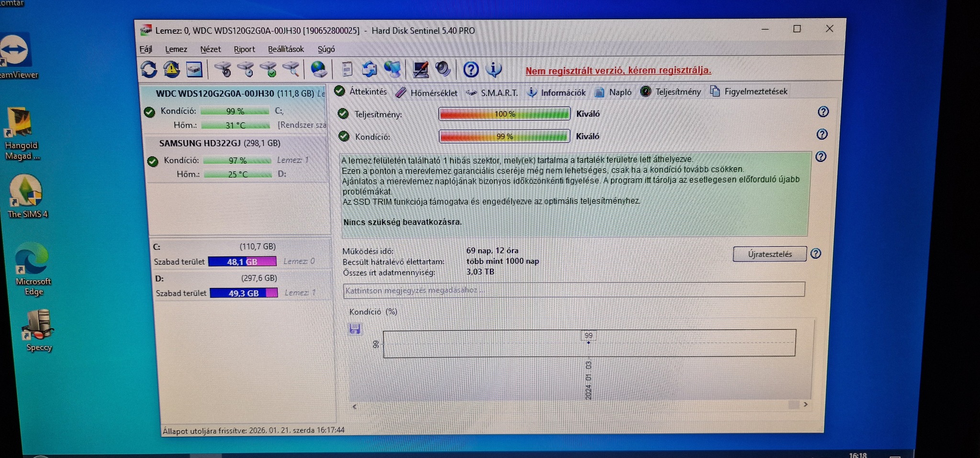Click the framed hard disk toolbar icon
The width and height of the screenshot is (980, 458).
point(194,69)
